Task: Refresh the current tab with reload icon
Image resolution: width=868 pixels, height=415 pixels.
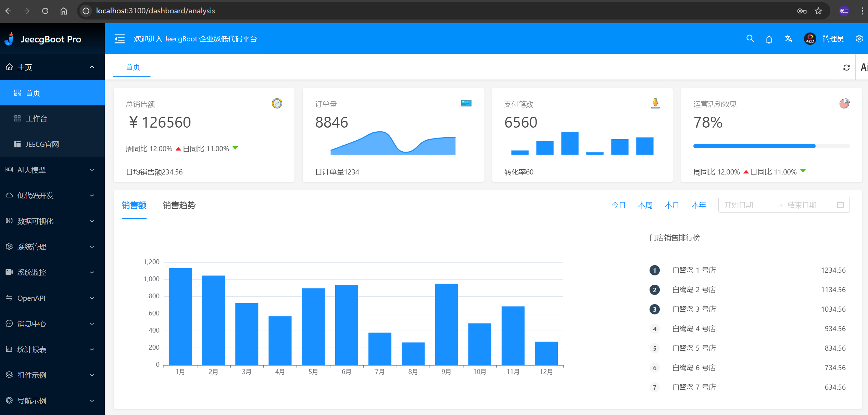Action: [x=846, y=67]
